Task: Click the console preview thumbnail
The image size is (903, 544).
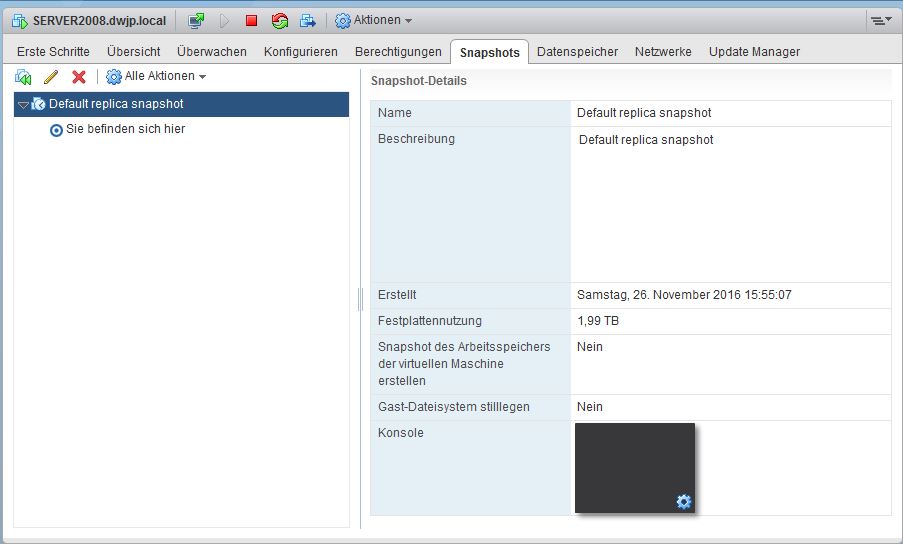Action: 634,467
